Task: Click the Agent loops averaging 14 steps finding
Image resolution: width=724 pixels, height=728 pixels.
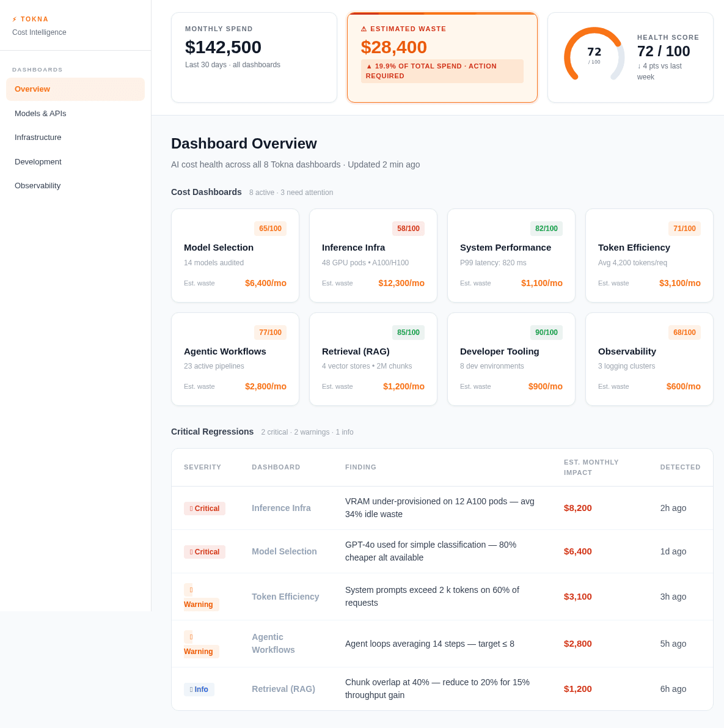Action: [x=430, y=644]
